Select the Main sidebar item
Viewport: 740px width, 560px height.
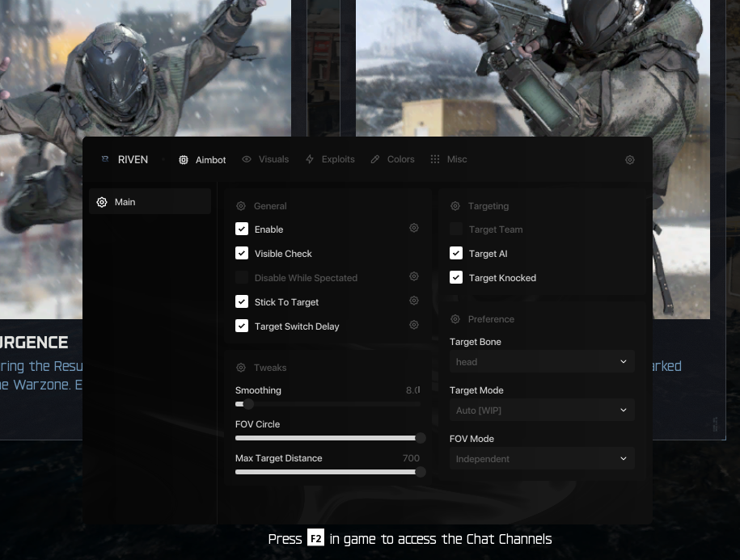point(150,202)
